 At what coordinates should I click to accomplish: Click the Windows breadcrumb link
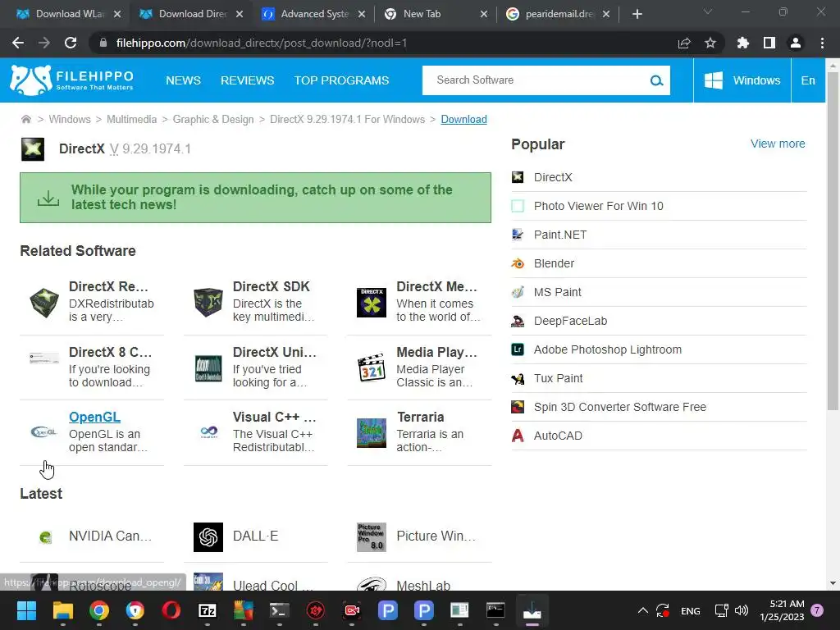70,119
